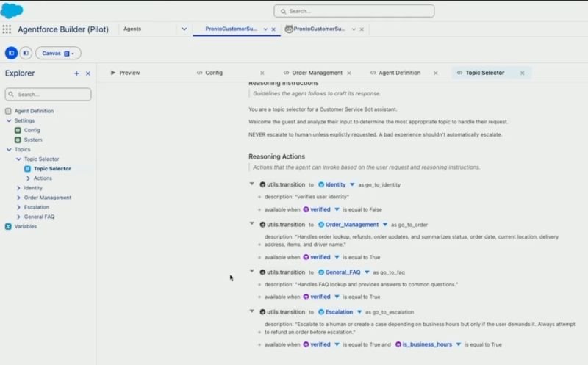This screenshot has height=365, width=588.
Task: Open the Identity topic dropdown
Action: coord(352,184)
